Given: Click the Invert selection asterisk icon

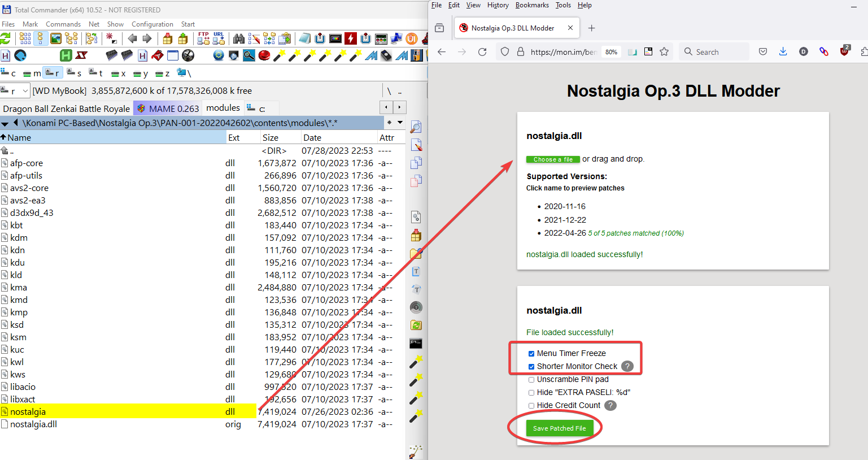Looking at the screenshot, I should pos(112,38).
